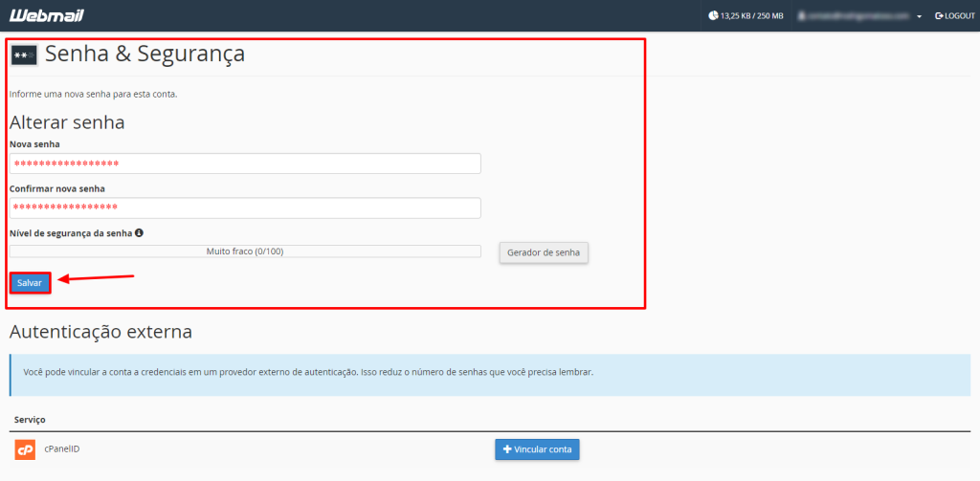Click the disk usage pie chart icon
The image size is (980, 481).
pyautogui.click(x=713, y=15)
